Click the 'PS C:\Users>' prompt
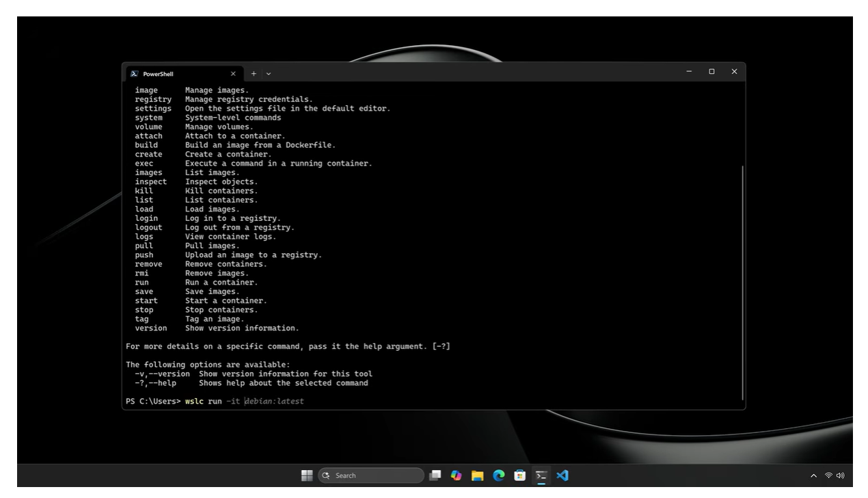This screenshot has width=868, height=498. [x=153, y=401]
